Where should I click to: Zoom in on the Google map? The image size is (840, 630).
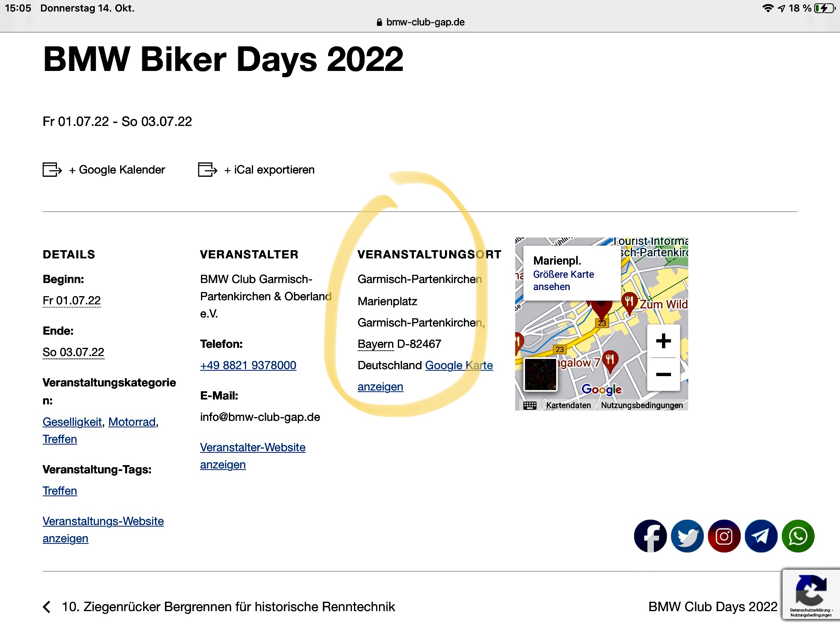pos(663,341)
